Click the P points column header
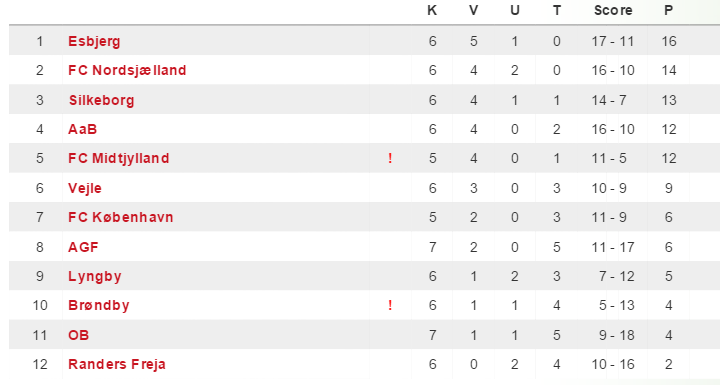Viewport: 720px width, 385px height. [x=669, y=10]
